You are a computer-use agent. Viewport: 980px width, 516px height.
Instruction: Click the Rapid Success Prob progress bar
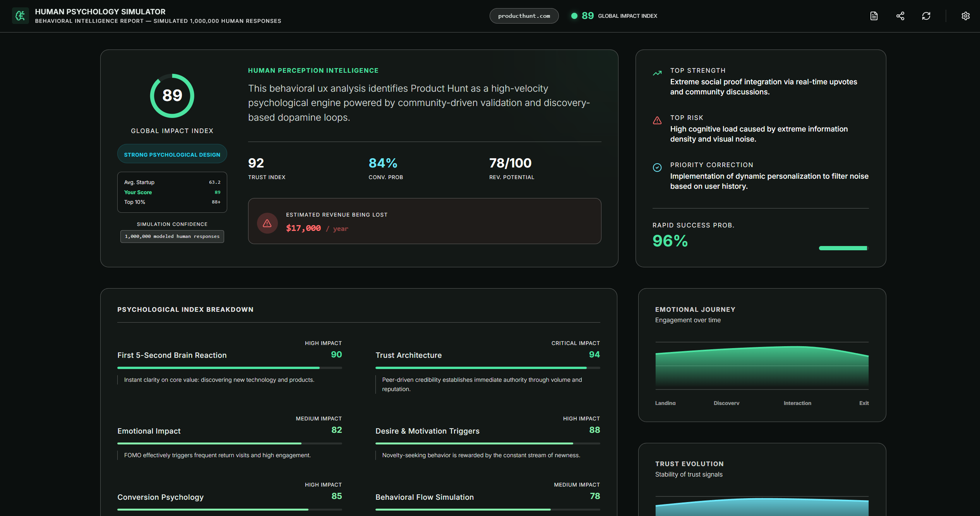click(843, 248)
